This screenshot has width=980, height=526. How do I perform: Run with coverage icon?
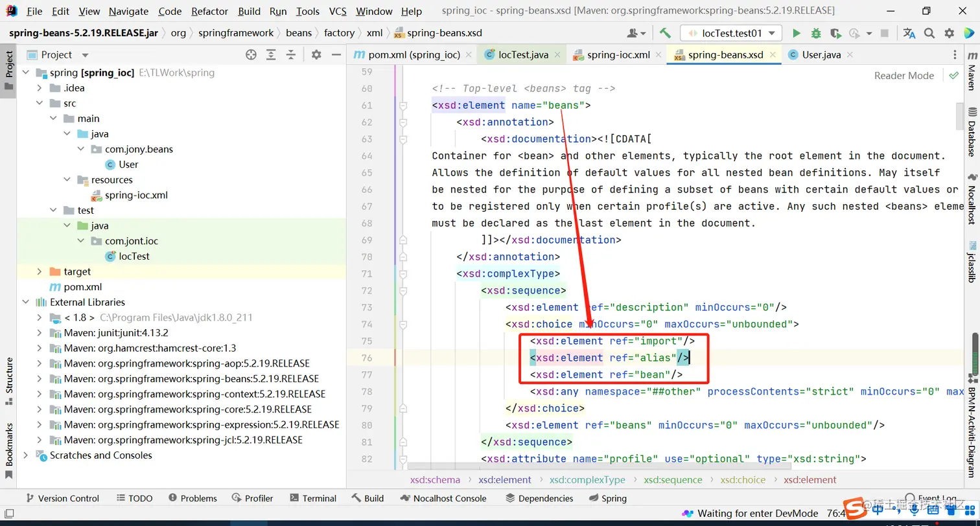click(x=835, y=33)
